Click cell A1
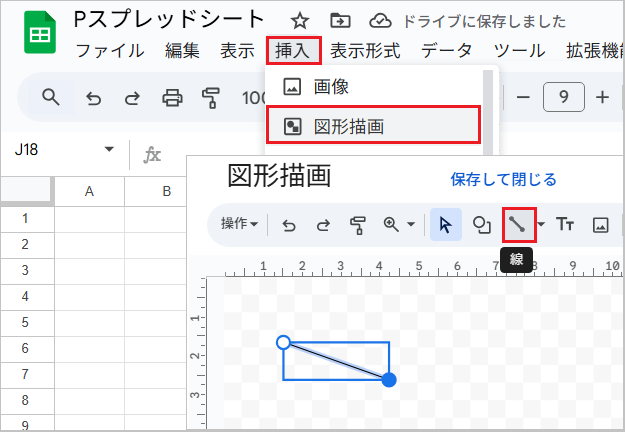 (89, 219)
